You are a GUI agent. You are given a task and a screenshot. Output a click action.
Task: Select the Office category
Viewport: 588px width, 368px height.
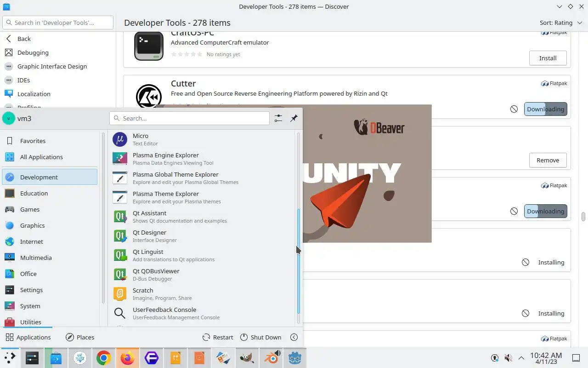tap(50, 274)
